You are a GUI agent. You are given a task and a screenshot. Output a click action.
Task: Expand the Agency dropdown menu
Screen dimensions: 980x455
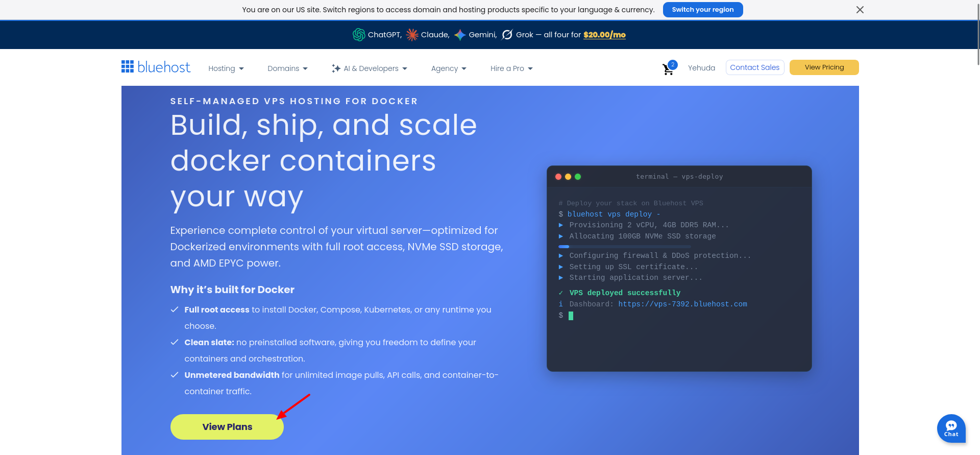[449, 68]
